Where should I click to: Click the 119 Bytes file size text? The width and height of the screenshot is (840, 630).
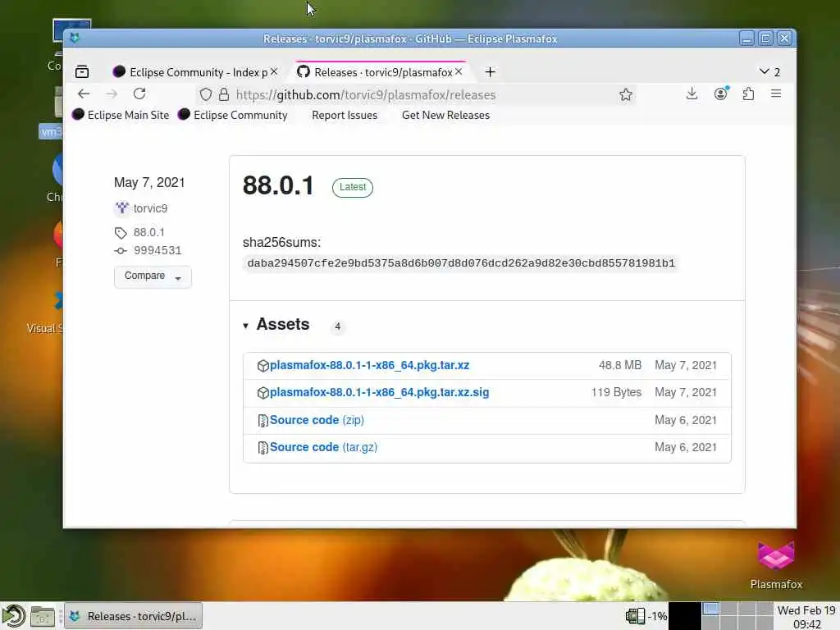point(616,393)
